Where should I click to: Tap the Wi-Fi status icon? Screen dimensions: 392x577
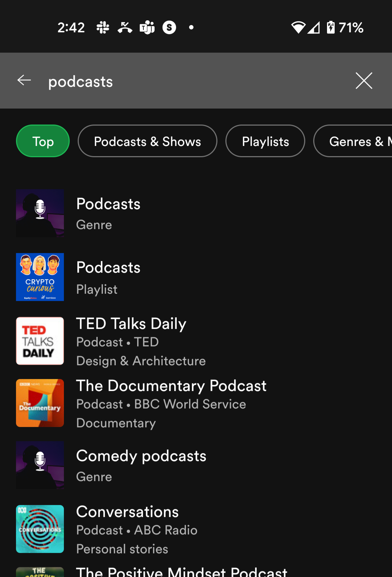pyautogui.click(x=298, y=27)
